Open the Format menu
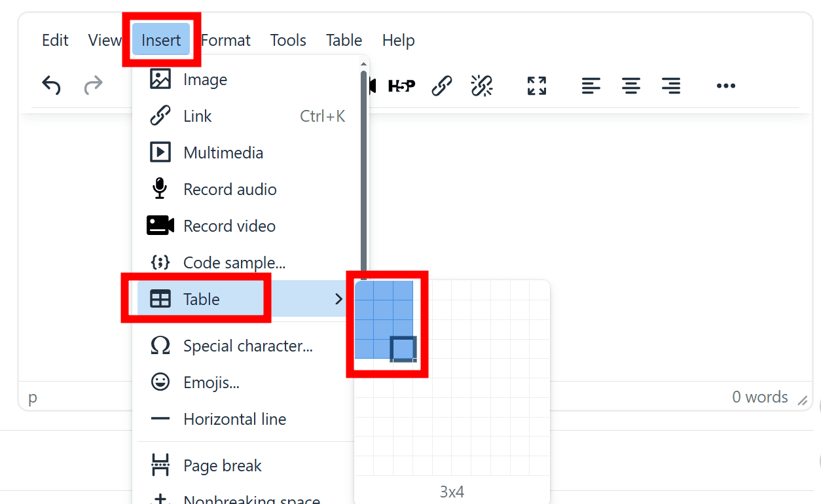 click(226, 41)
